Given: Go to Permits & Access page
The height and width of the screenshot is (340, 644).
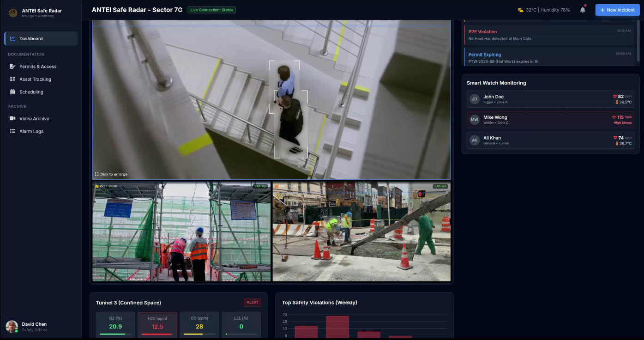Looking at the screenshot, I should [41, 67].
